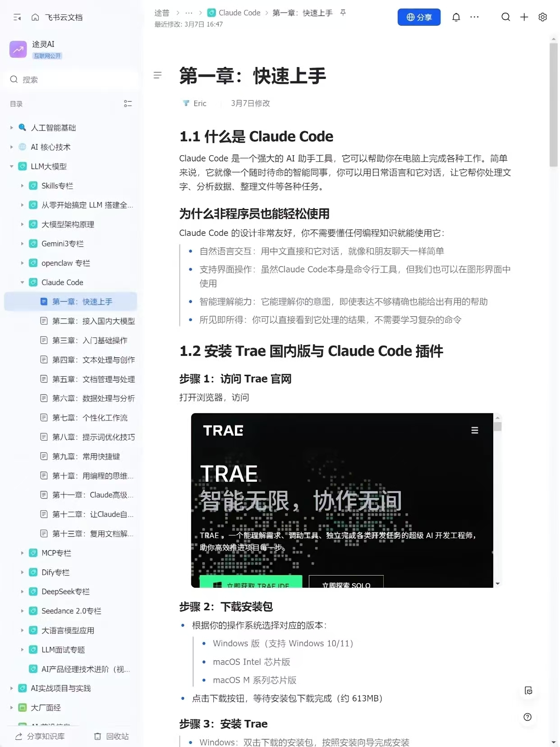
Task: Click the 大模型架构原理 folder icon
Action: pyautogui.click(x=33, y=224)
